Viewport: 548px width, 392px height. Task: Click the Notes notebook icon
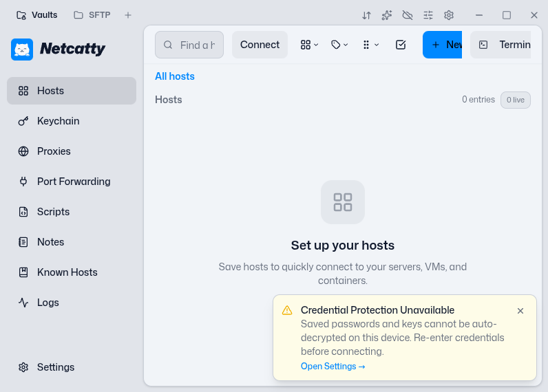23,242
